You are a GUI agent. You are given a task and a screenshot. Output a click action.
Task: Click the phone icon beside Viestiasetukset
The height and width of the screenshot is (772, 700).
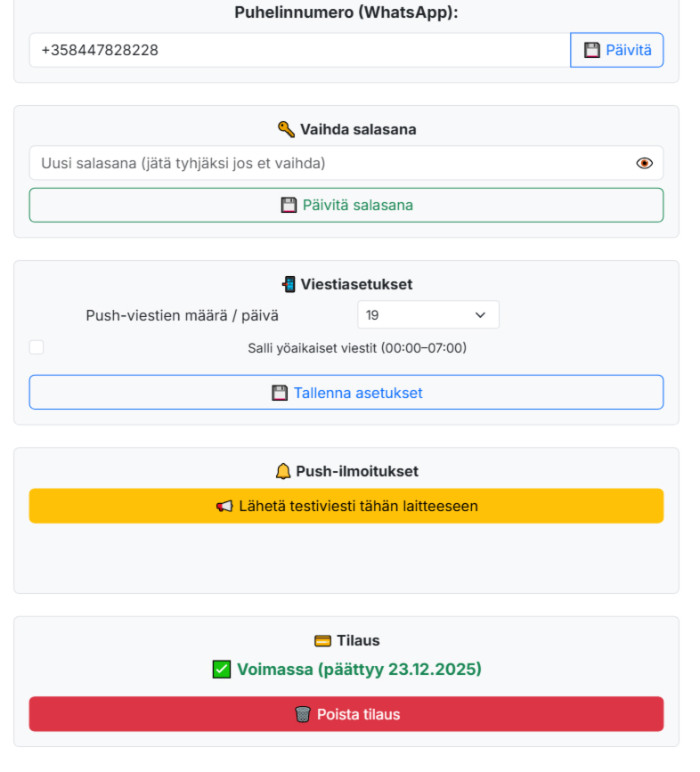tap(289, 285)
